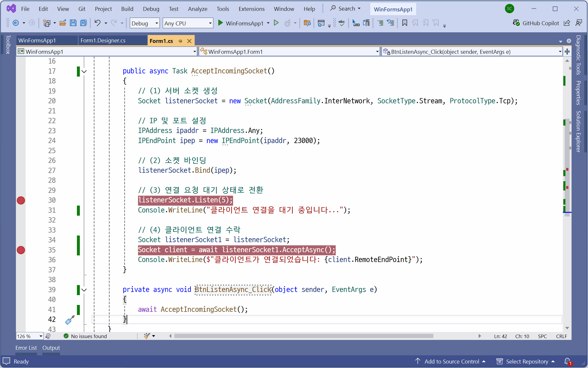Viewport: 588px width, 368px height.
Task: Remove the breakpoint on line 30
Action: pos(21,200)
